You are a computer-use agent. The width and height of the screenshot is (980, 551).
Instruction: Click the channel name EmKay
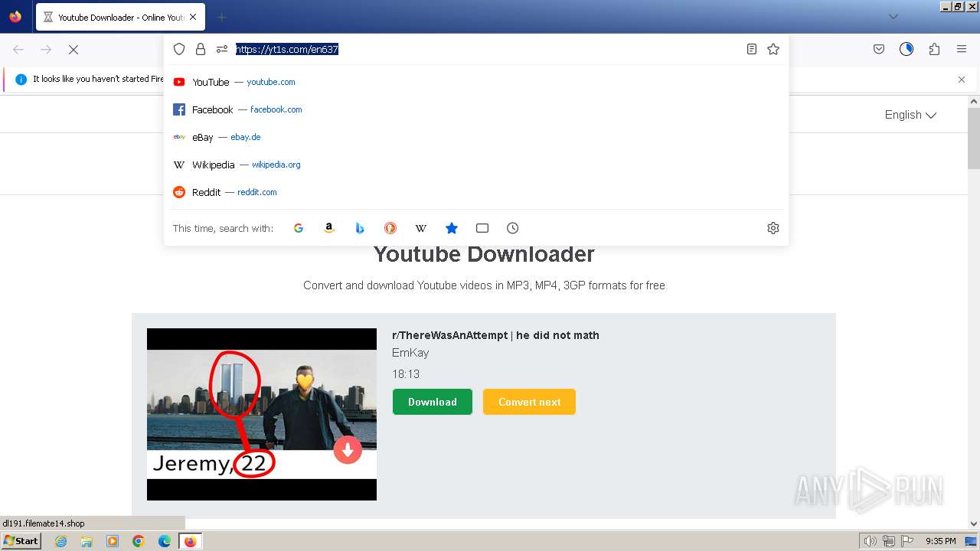pos(410,353)
